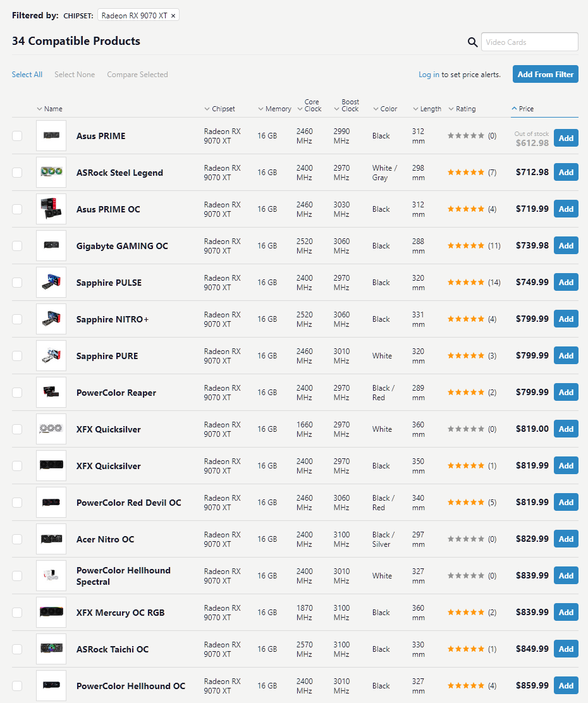The width and height of the screenshot is (588, 703).
Task: Open the Asus PRIME product thumbnail
Action: coord(51,135)
